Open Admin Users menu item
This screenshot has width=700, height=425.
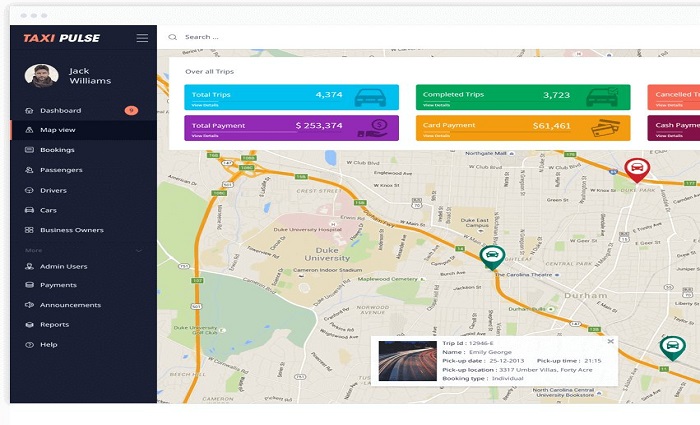click(x=83, y=267)
